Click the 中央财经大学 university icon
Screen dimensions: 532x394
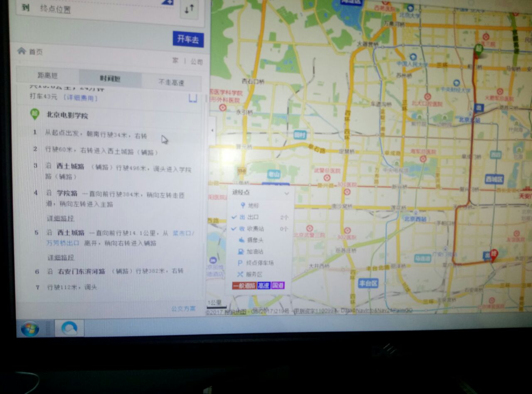456,83
